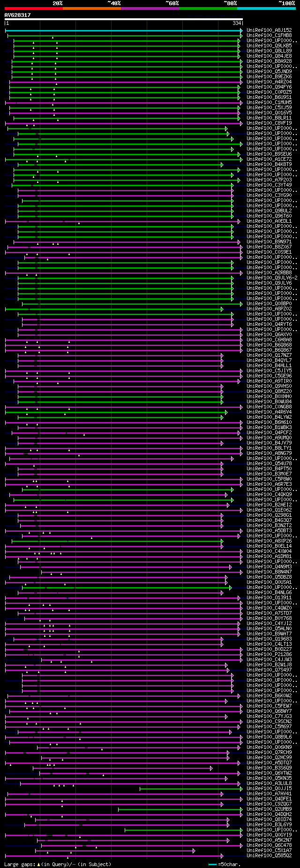
Task: Click the white query sequence ruler bar
Action: (x=124, y=19)
